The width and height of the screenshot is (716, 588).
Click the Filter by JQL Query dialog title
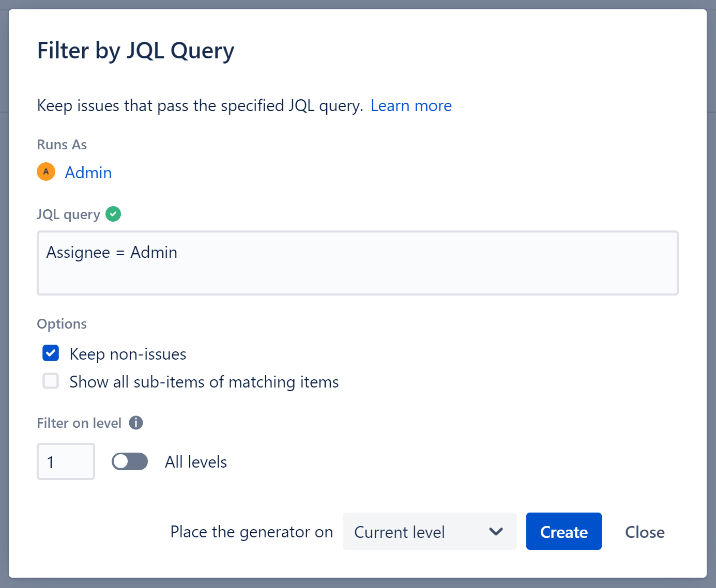click(x=135, y=50)
